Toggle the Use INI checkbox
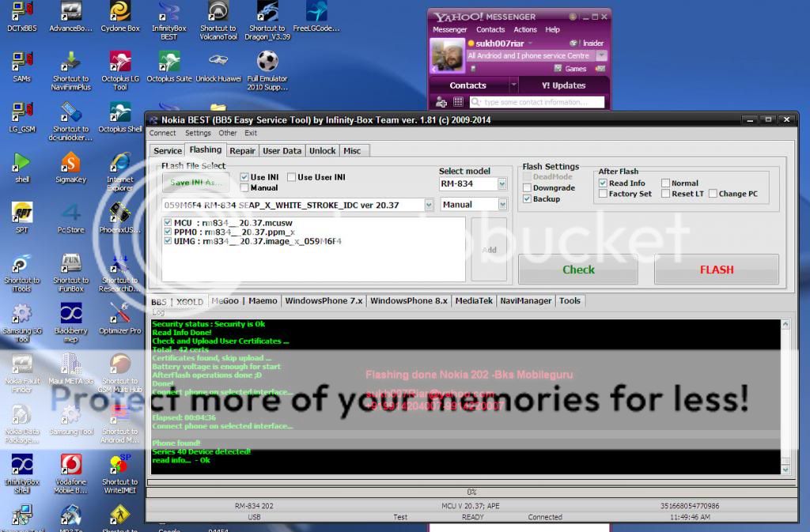The image size is (810, 532). click(x=244, y=177)
